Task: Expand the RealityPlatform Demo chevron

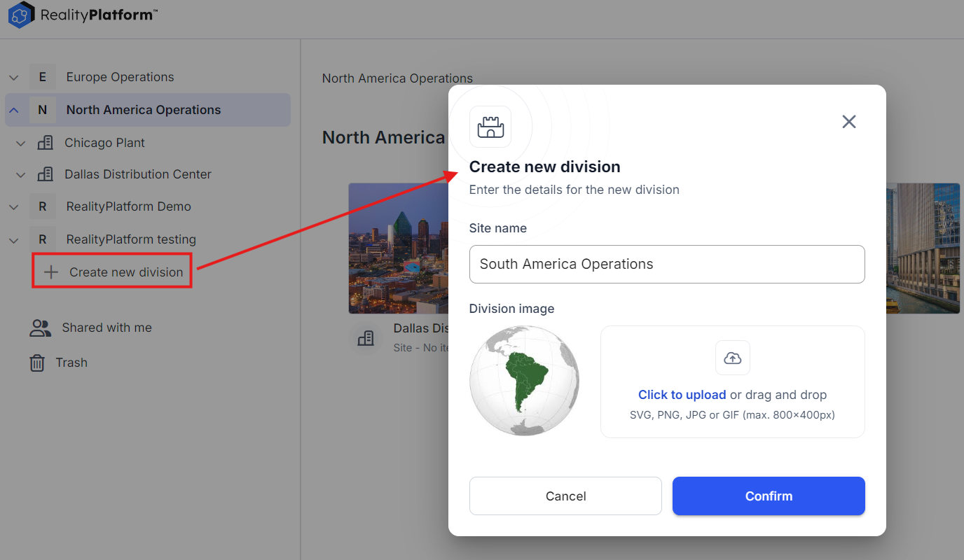Action: click(x=14, y=207)
